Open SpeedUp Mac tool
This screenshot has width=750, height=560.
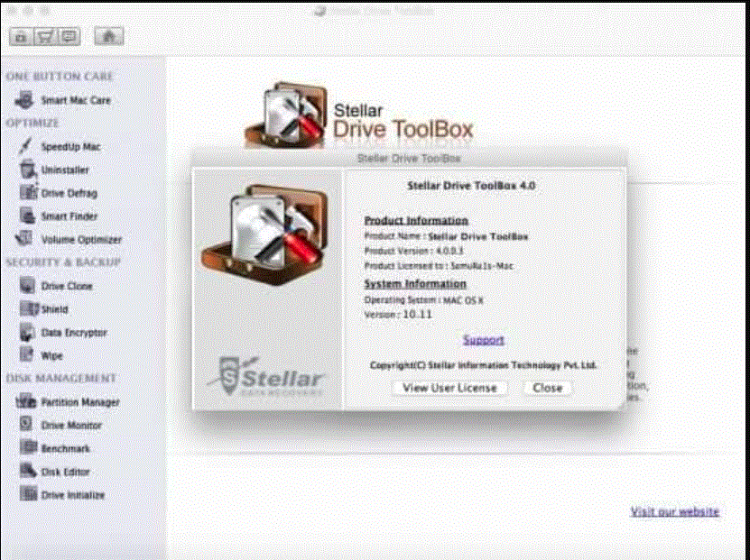pos(60,147)
